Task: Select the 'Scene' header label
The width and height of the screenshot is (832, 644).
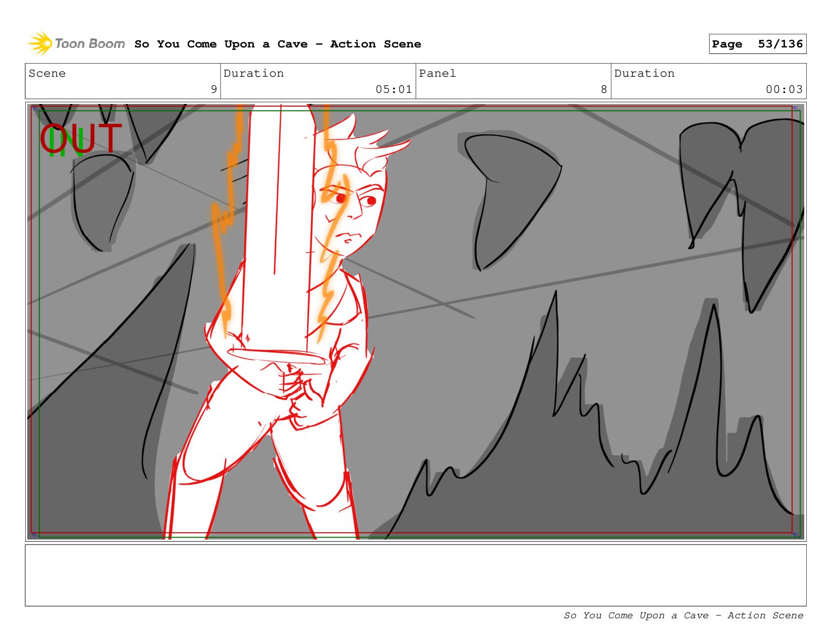Action: pyautogui.click(x=47, y=73)
